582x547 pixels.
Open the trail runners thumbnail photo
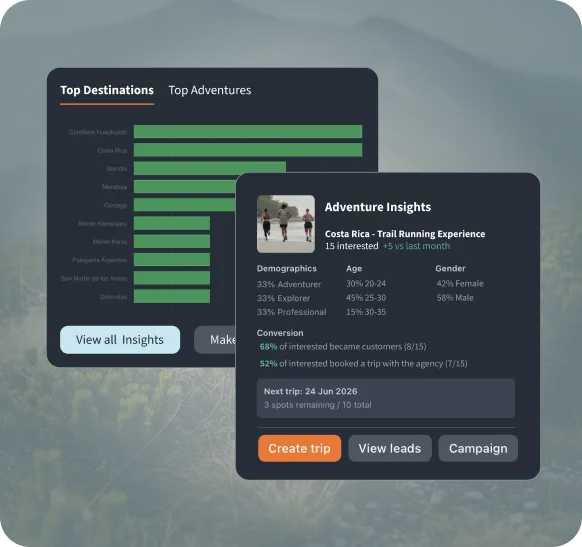click(286, 224)
